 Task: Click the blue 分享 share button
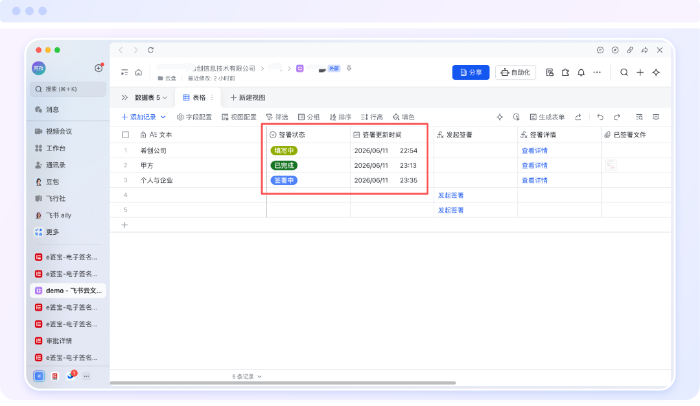click(x=471, y=72)
